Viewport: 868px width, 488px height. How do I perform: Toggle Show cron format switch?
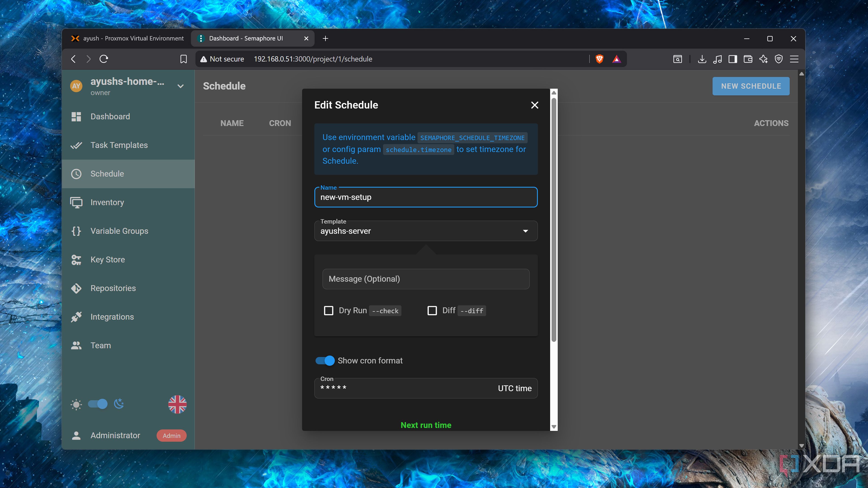pos(325,361)
